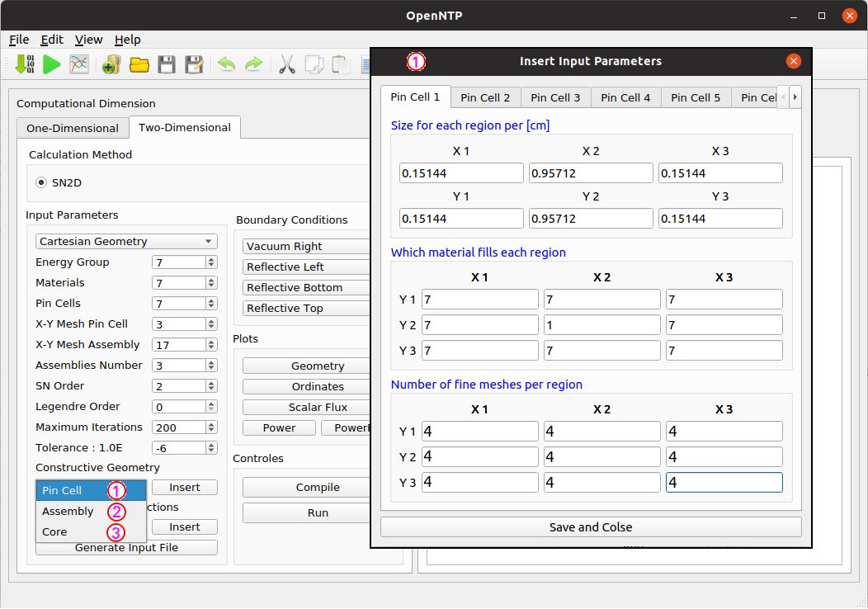Click the Y 1 / X 2 fine meshes field

[x=601, y=432]
